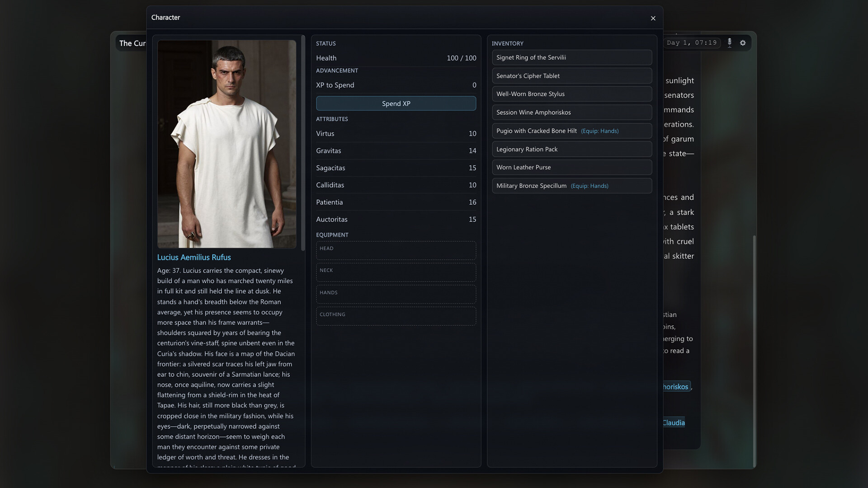
Task: Click the character portrait image
Action: point(226,144)
